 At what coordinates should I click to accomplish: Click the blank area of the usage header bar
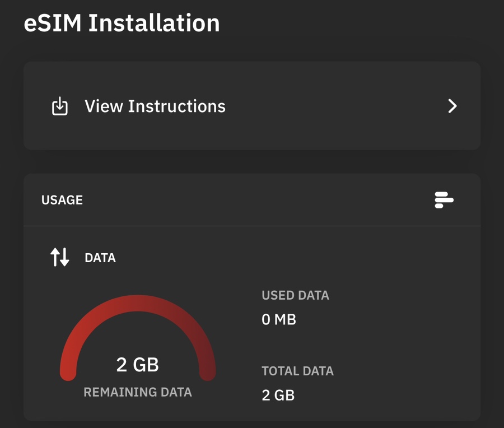click(x=257, y=199)
